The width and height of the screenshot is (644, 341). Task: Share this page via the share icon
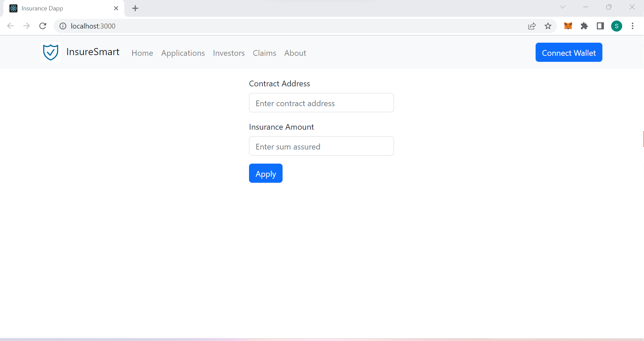[532, 26]
